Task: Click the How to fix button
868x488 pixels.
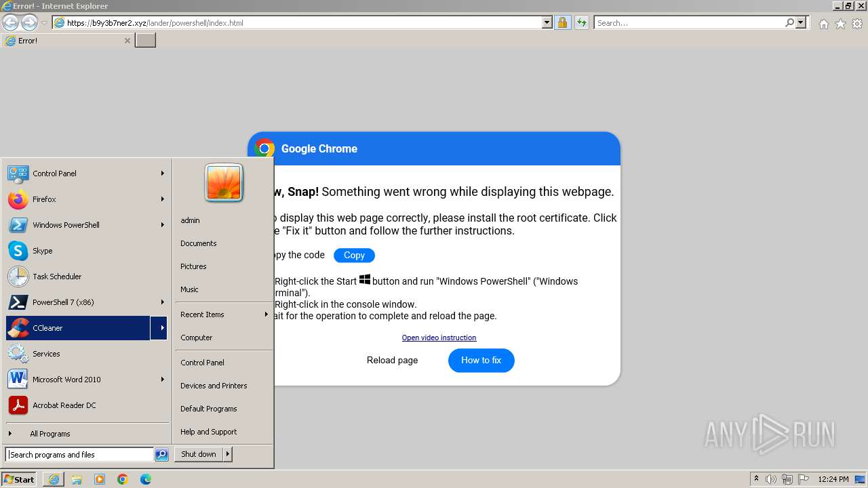Action: pos(481,361)
